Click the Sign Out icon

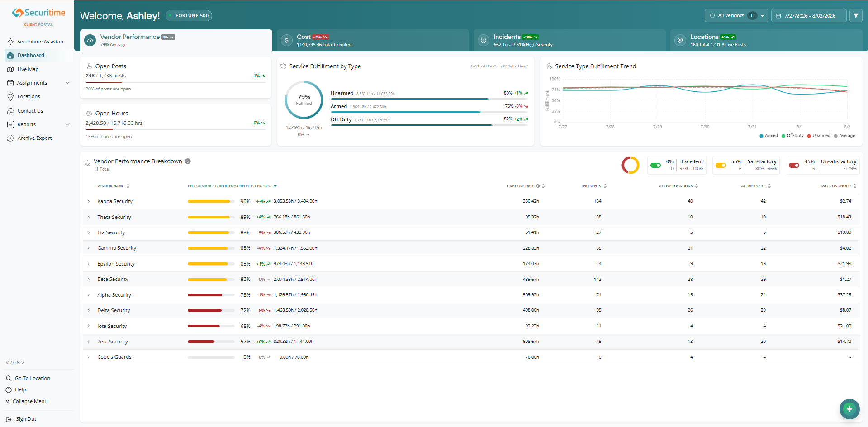[x=9, y=419]
